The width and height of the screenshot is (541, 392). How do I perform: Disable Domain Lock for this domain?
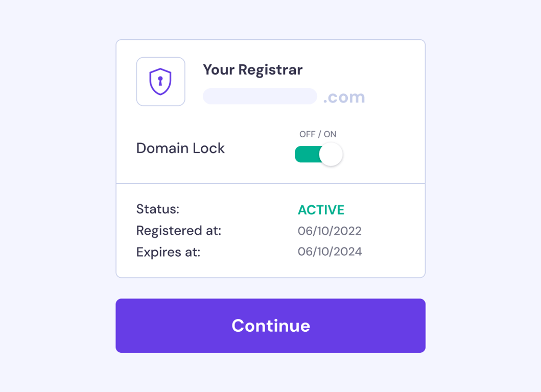tap(318, 154)
